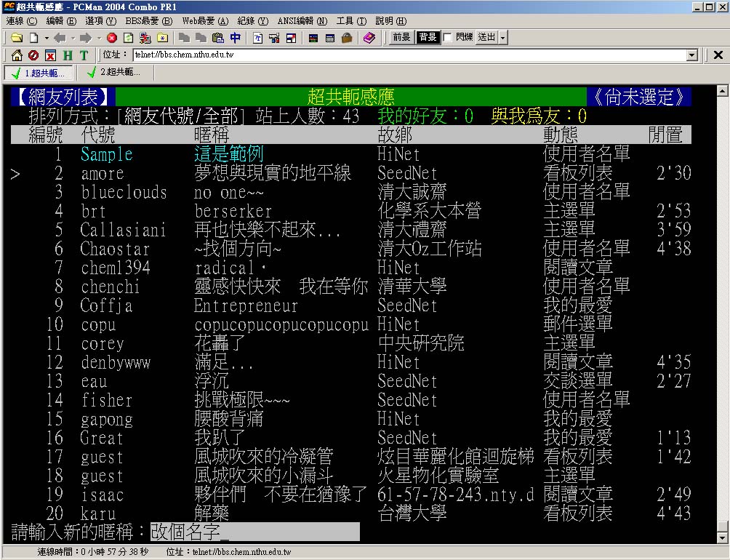Click the purple book icon
730x560 pixels.
[x=369, y=38]
